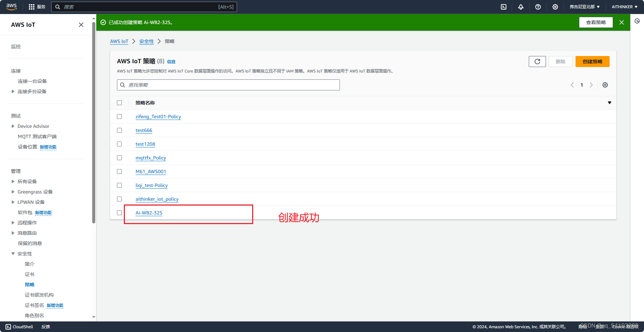
Task: Expand Device Advisor in sidebar
Action: pyautogui.click(x=13, y=126)
